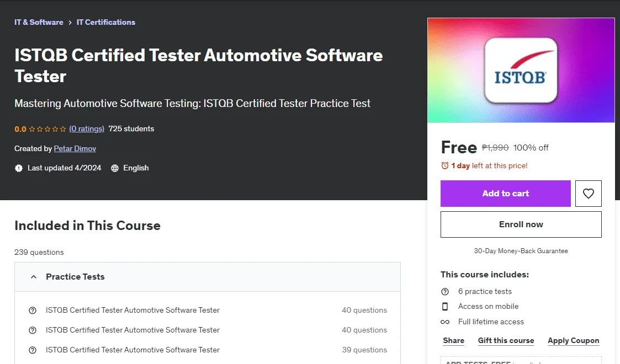Viewport: 620px width, 364px height.
Task: Click the '239 questions' text
Action: point(39,252)
